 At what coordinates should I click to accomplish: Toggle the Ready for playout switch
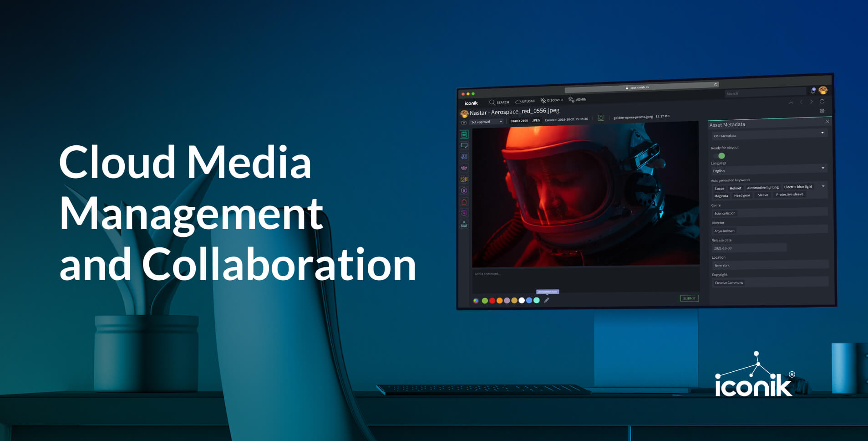721,155
